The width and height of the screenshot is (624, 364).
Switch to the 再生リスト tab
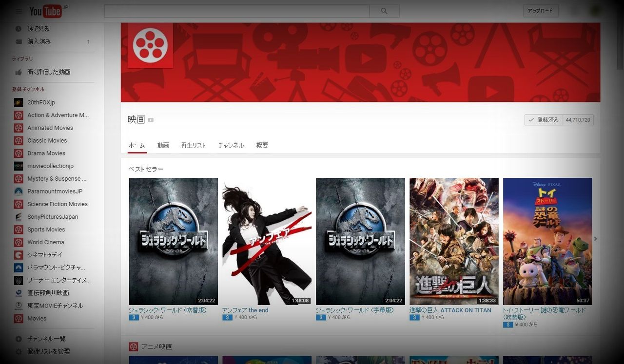tap(194, 145)
